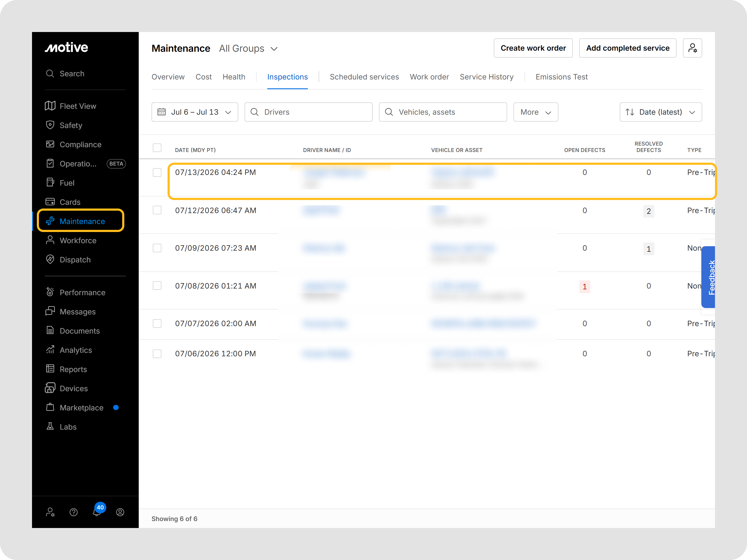Open the Labs flask icon
The height and width of the screenshot is (560, 747).
coord(50,427)
